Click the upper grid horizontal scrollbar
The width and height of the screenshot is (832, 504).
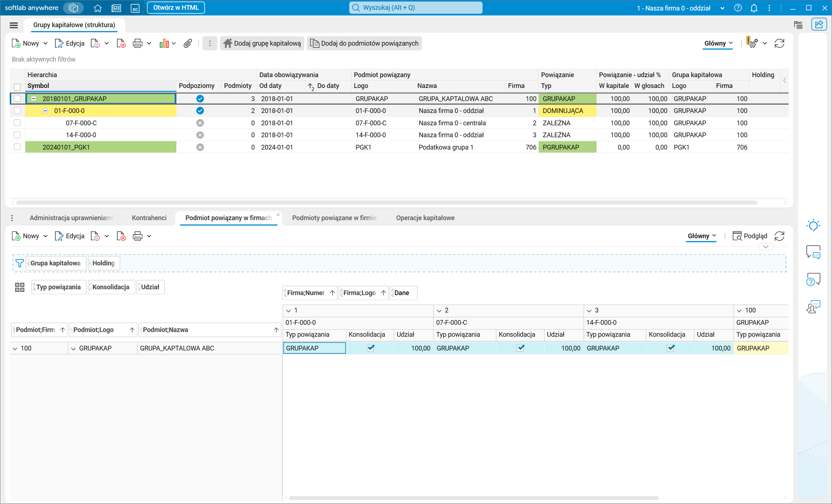click(386, 202)
